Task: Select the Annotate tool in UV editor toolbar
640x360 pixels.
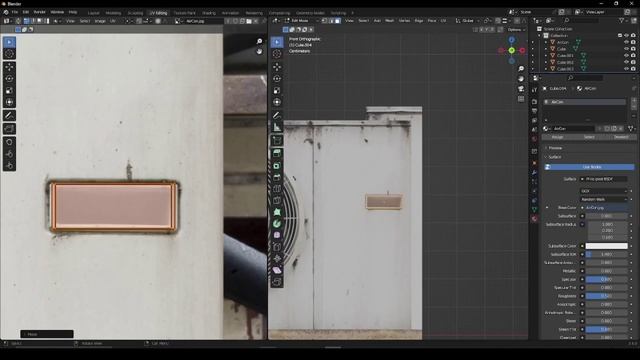Action: 9,116
